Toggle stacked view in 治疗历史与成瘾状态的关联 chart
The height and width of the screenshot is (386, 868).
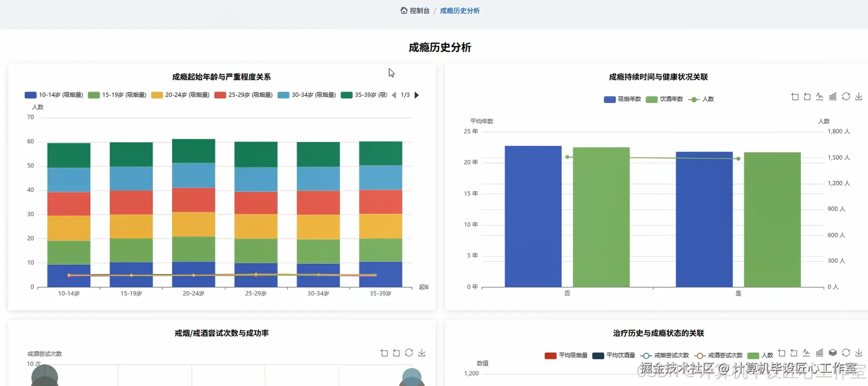[x=833, y=353]
